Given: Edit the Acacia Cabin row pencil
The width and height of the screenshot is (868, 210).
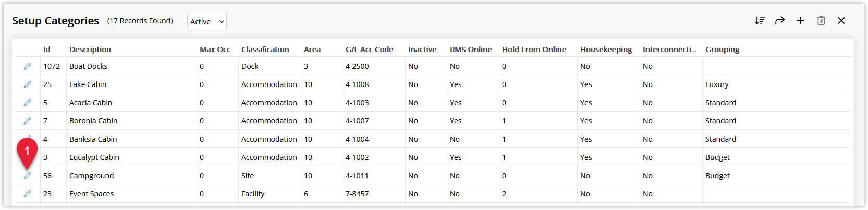Looking at the screenshot, I should 27,103.
